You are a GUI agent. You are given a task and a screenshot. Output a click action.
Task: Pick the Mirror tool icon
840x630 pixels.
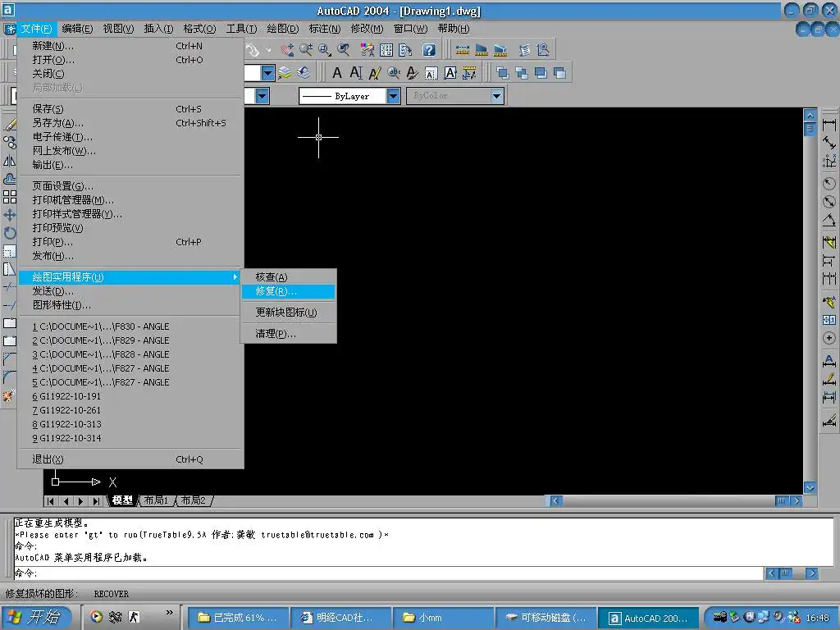coord(9,161)
